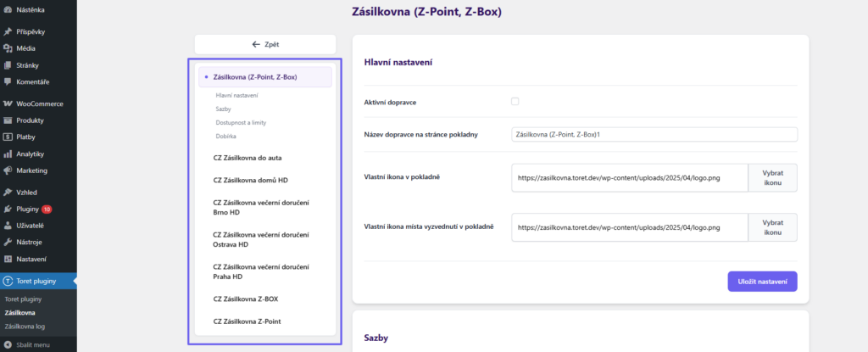Viewport: 868px width, 352px height.
Task: Click the Analytiky bar chart icon
Action: pyautogui.click(x=8, y=154)
